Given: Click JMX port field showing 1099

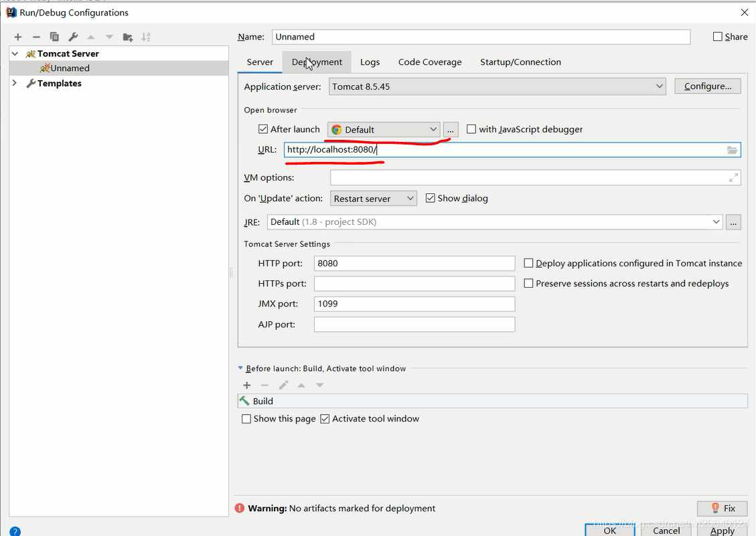Looking at the screenshot, I should click(x=414, y=304).
